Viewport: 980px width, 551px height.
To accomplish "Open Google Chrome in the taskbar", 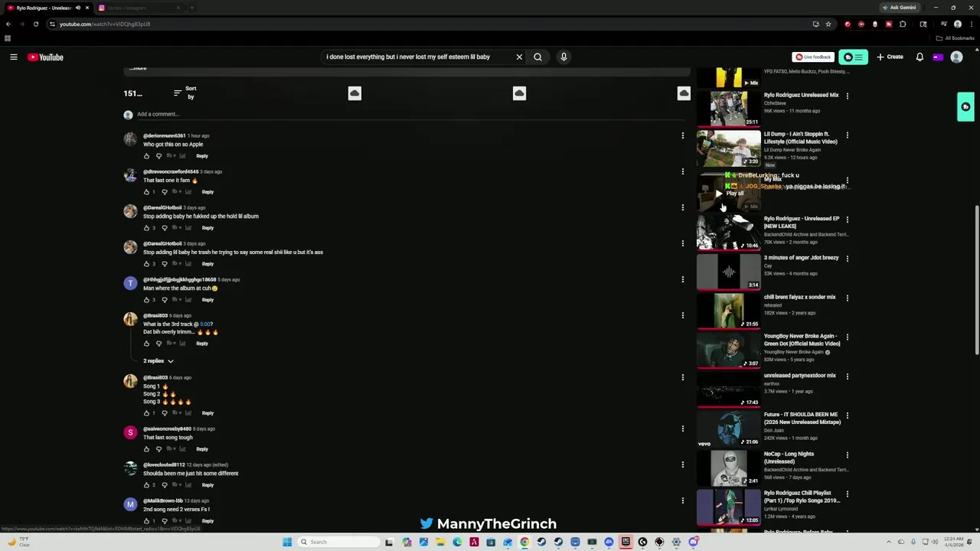I will tap(524, 542).
